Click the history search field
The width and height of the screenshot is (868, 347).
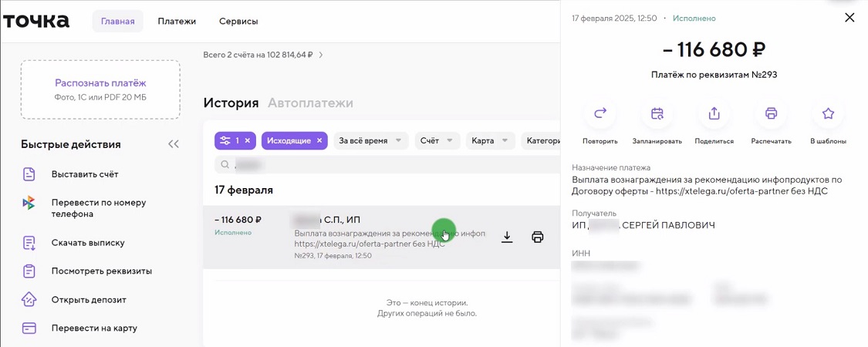coord(387,164)
